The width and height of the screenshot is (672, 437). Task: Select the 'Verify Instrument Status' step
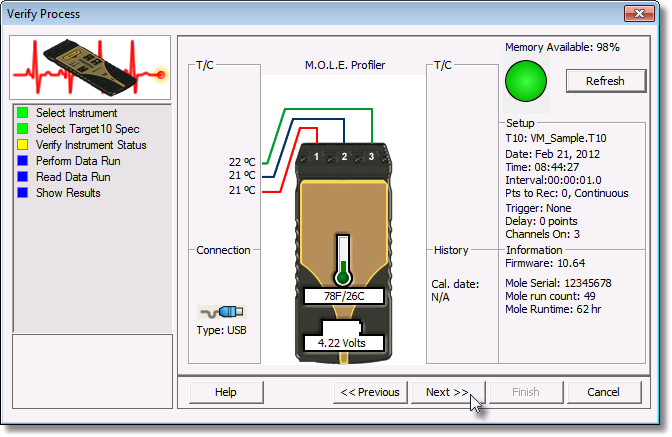tap(91, 145)
